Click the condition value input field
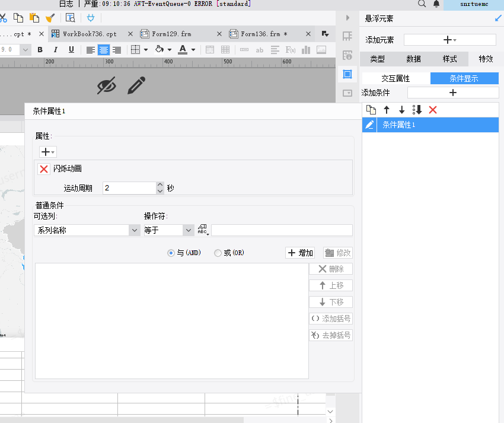This screenshot has height=423, width=504. coord(282,230)
